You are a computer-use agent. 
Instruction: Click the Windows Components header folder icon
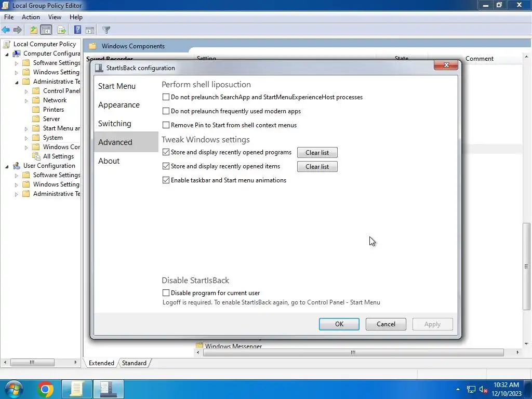tap(92, 46)
